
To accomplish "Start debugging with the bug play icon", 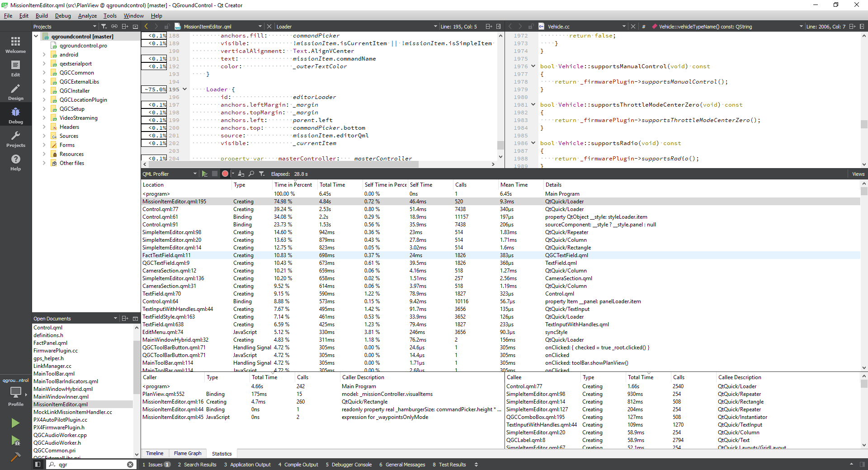I will [15, 441].
